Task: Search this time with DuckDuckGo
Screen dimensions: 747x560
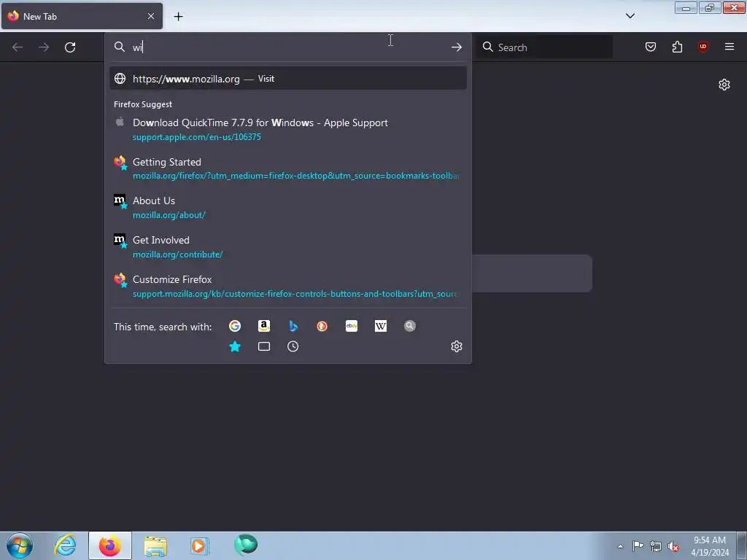Action: [322, 326]
